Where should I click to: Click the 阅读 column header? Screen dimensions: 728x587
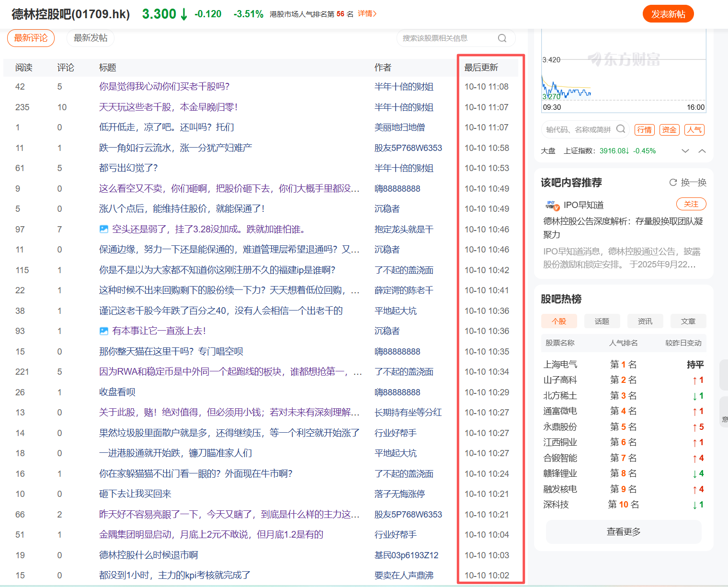[23, 68]
